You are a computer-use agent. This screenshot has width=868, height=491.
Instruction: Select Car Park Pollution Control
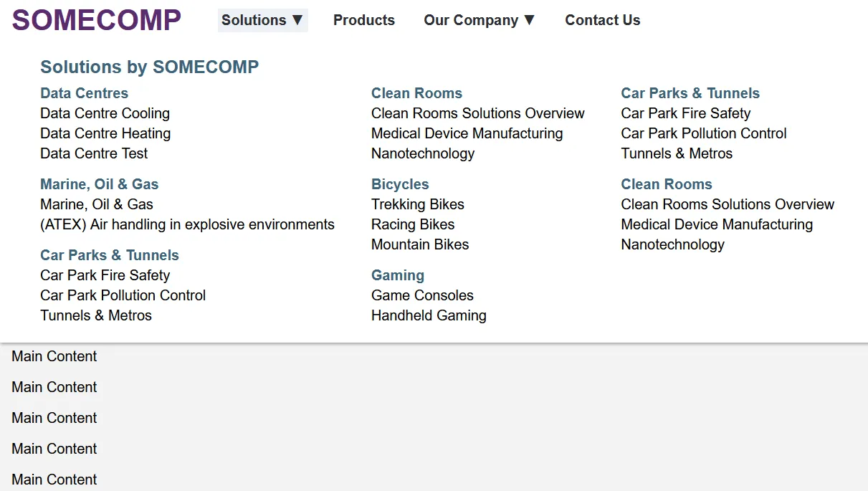(123, 295)
